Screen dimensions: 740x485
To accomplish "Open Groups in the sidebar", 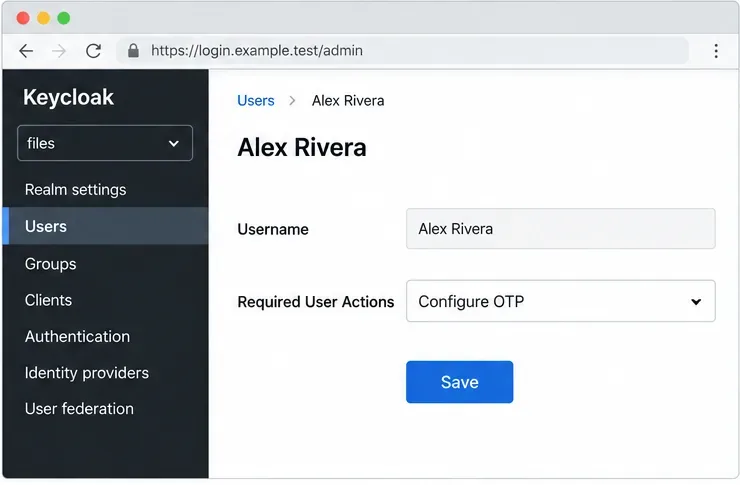I will 106,264.
